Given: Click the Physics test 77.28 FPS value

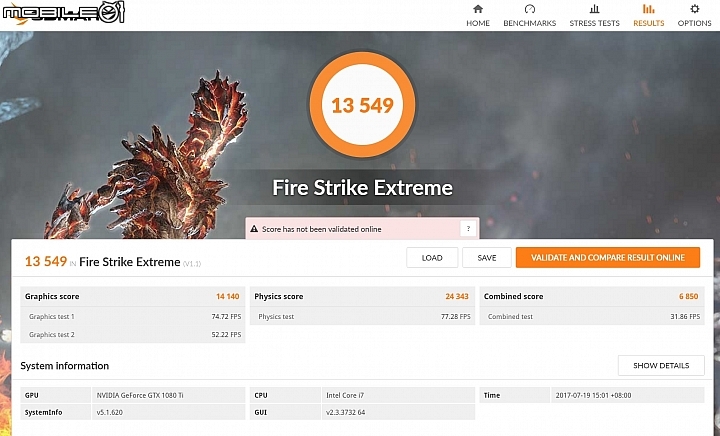Looking at the screenshot, I should [x=456, y=317].
